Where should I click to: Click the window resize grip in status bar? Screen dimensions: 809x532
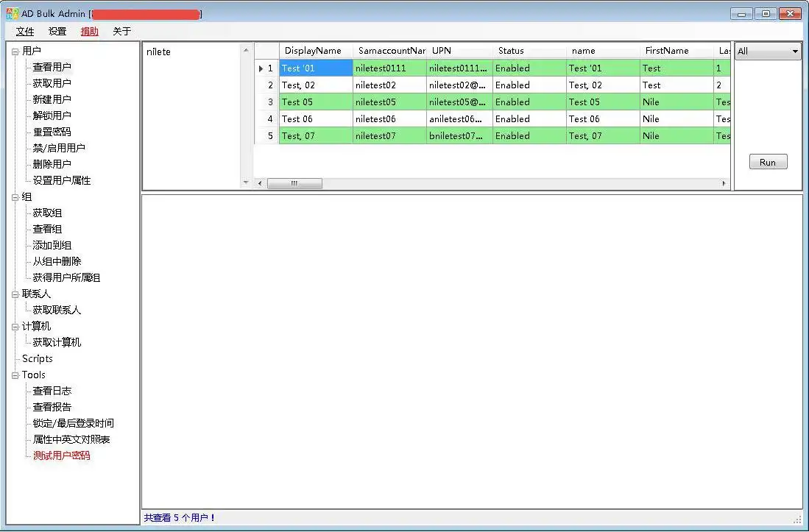pyautogui.click(x=797, y=519)
